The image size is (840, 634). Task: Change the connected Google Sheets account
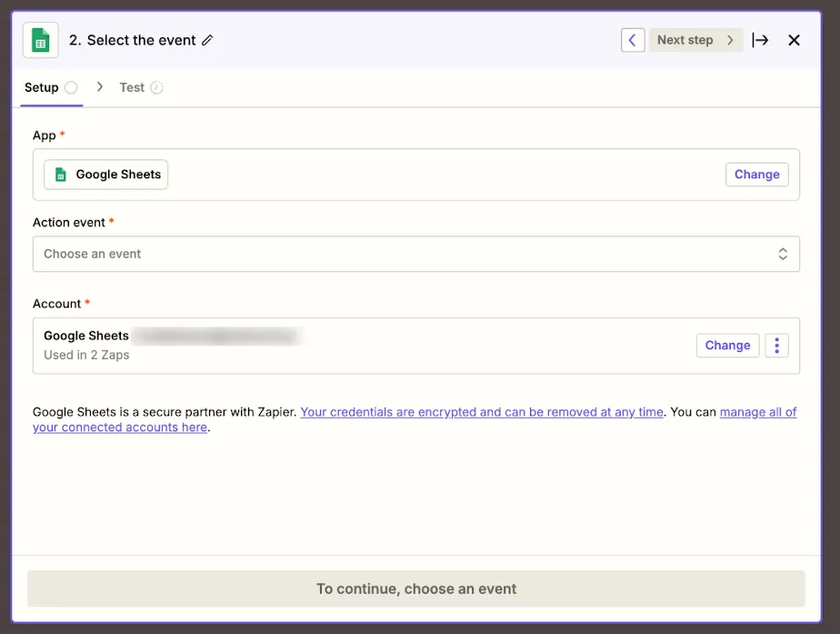click(x=727, y=346)
